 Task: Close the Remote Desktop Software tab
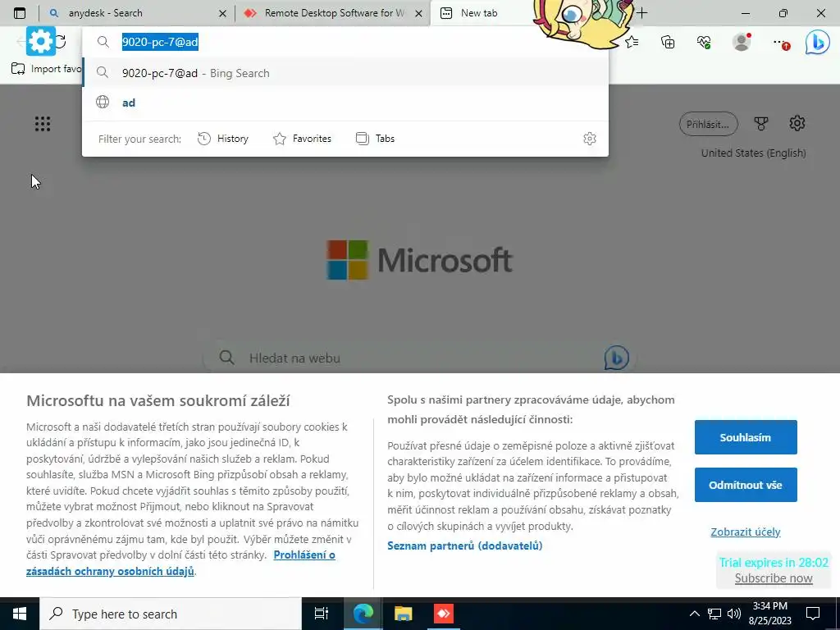click(x=418, y=13)
